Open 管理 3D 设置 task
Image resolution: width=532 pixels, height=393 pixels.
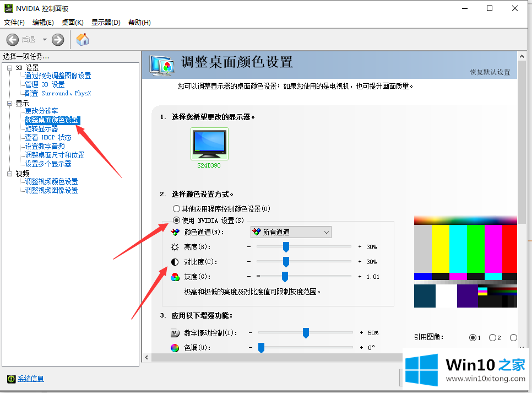[x=45, y=84]
